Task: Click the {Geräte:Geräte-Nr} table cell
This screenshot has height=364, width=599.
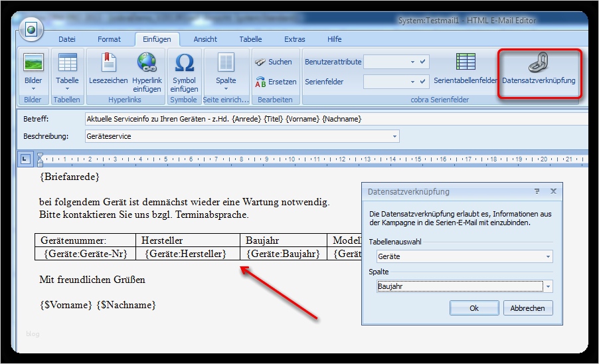Action: [85, 254]
